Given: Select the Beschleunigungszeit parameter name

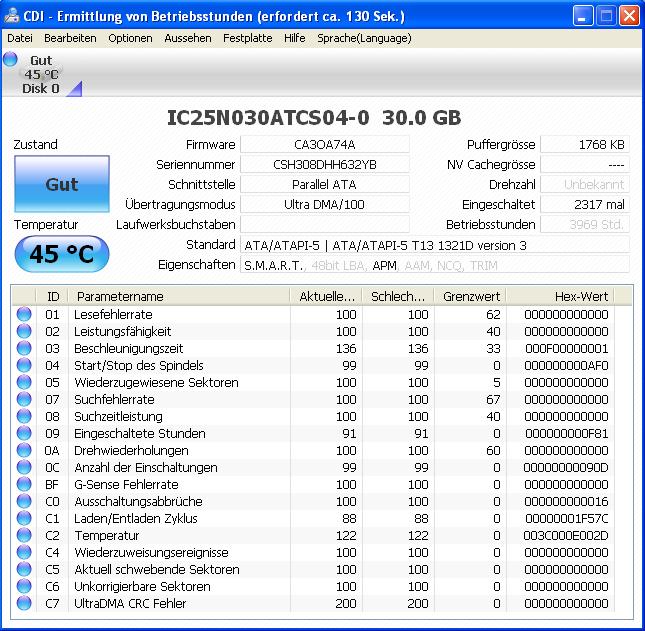Looking at the screenshot, I should [x=128, y=348].
